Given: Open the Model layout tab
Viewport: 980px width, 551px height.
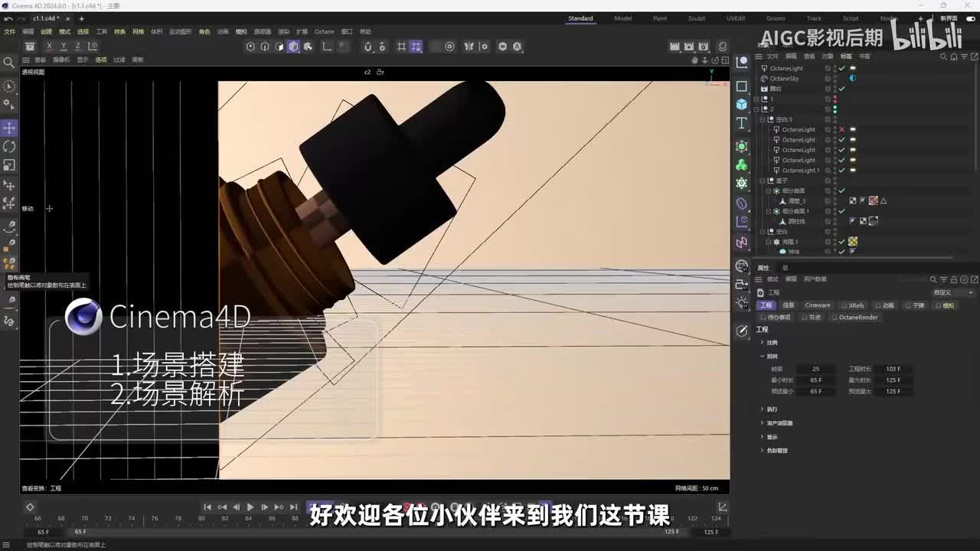Looking at the screenshot, I should [x=623, y=18].
